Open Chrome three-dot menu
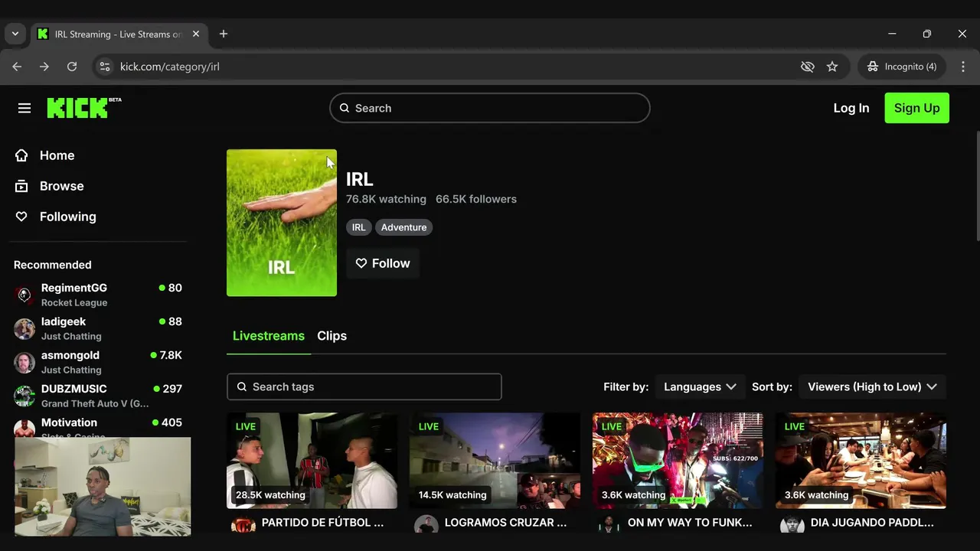This screenshot has height=551, width=980. click(963, 67)
